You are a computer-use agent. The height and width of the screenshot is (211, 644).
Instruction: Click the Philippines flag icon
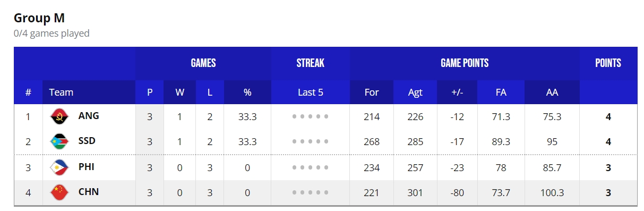point(59,167)
